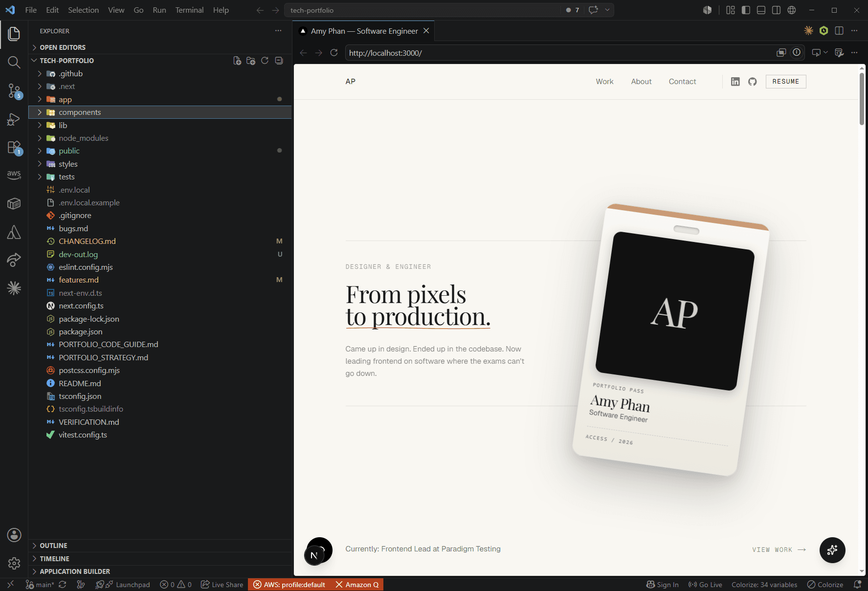
Task: Refresh the Explorer file tree
Action: coord(265,61)
